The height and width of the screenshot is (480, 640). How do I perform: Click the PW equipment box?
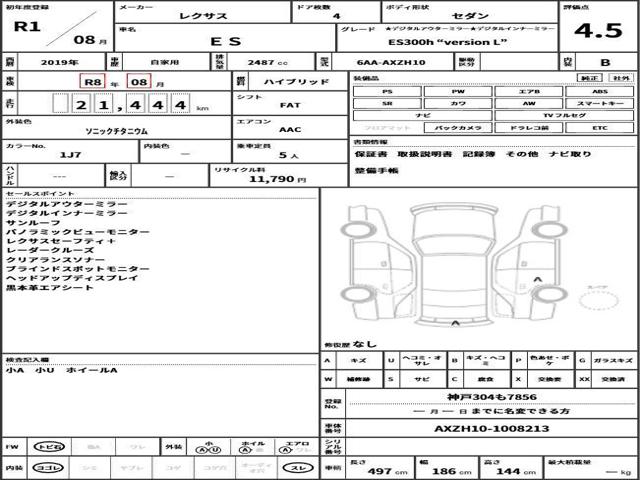coord(458,92)
